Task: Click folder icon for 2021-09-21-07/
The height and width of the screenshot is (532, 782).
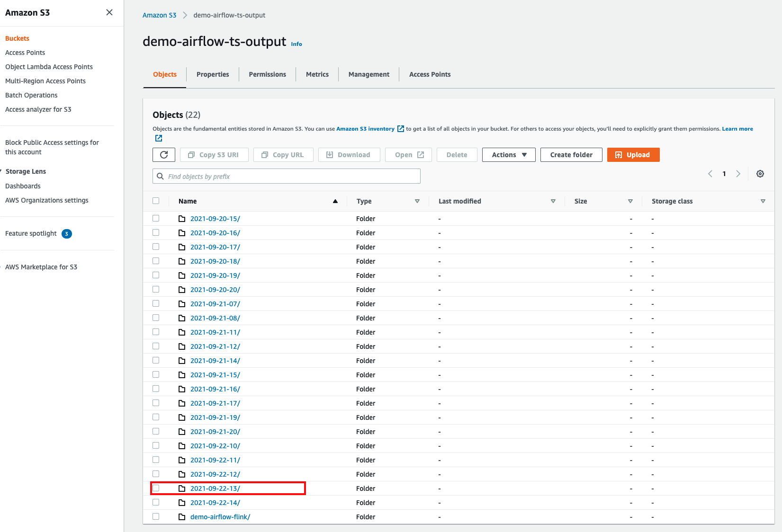Action: coord(182,304)
